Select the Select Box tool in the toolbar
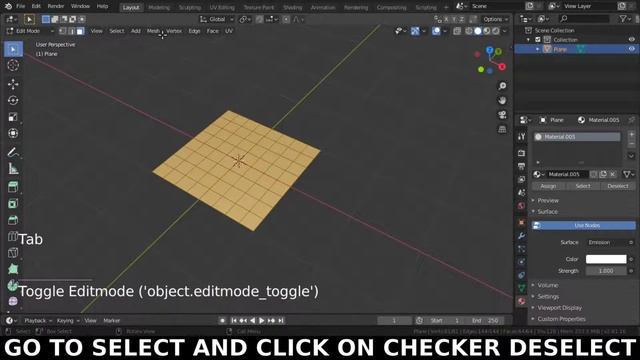This screenshot has width=640, height=360. pos(13,49)
